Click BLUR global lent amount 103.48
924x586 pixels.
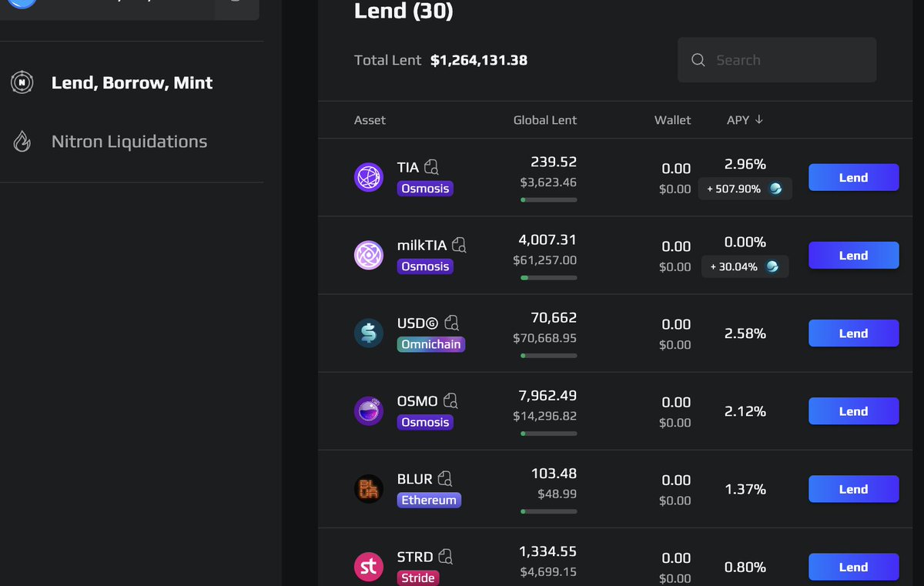pos(554,473)
